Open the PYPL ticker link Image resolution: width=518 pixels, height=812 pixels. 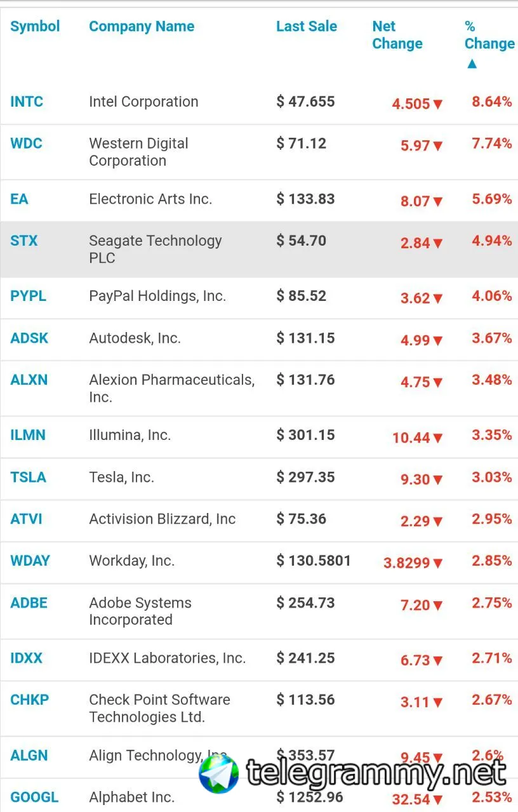(28, 296)
